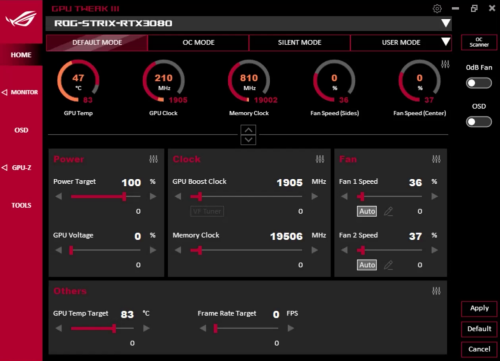Open Fan panel settings sliders icon

436,159
